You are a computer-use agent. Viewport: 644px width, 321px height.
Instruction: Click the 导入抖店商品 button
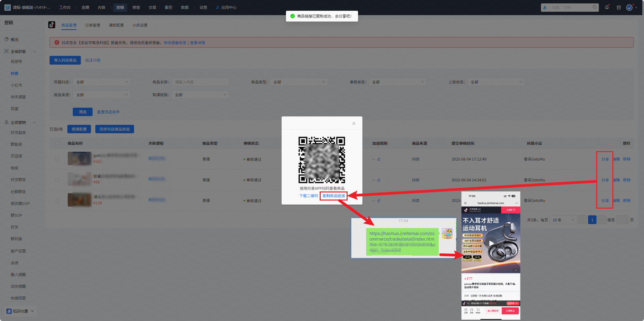pyautogui.click(x=65, y=60)
